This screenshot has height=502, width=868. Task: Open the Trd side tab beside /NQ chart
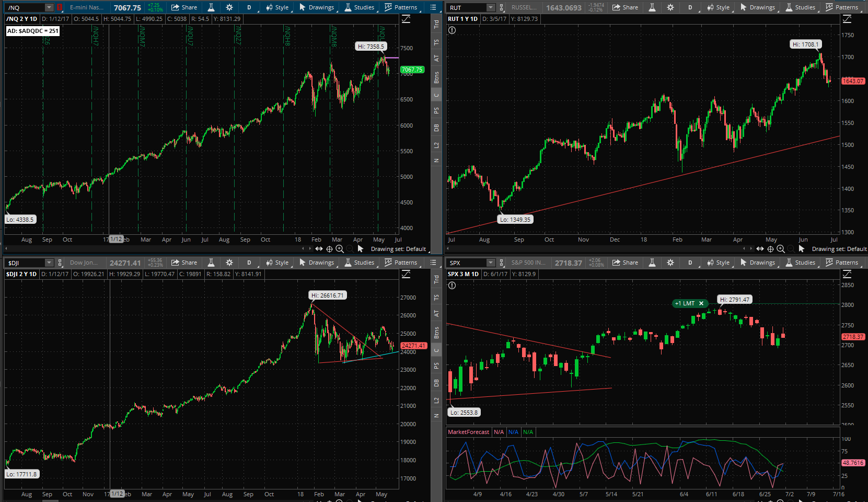tap(436, 24)
